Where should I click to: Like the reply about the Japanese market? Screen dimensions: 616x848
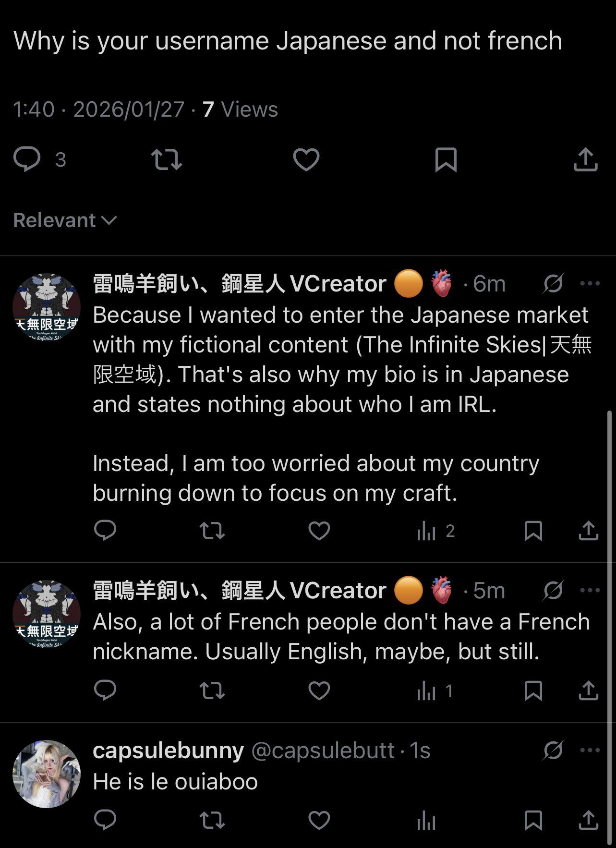[x=319, y=531]
